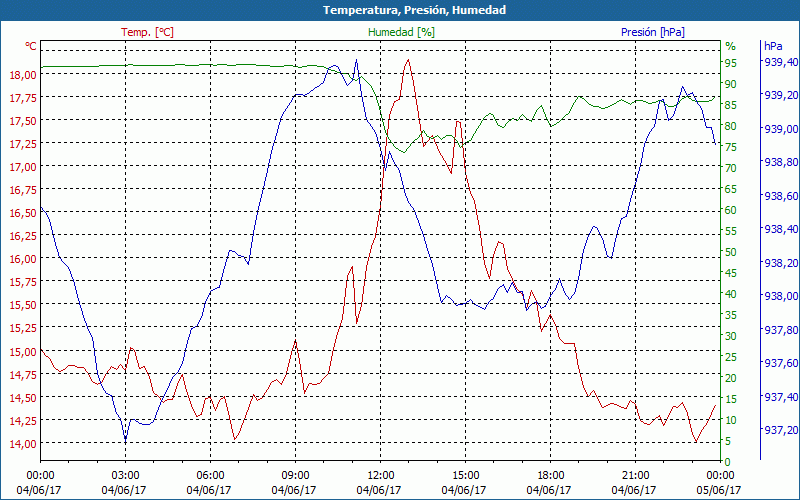Click temperature axis value 15,50

click(23, 305)
